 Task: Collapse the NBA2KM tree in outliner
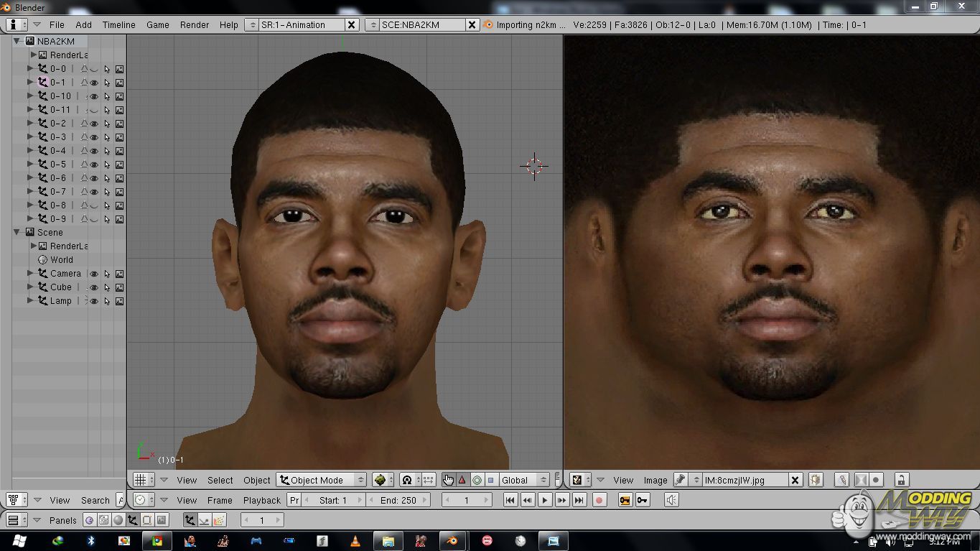click(17, 42)
